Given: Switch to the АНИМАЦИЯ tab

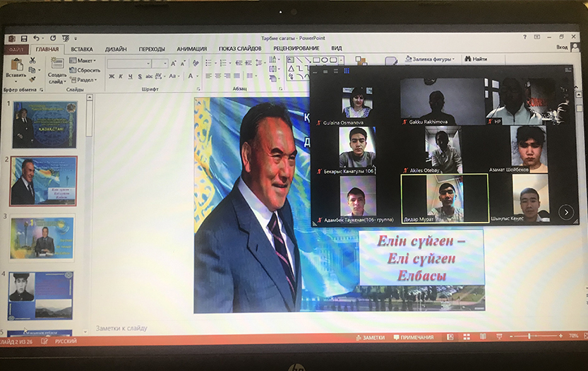Looking at the screenshot, I should point(192,49).
